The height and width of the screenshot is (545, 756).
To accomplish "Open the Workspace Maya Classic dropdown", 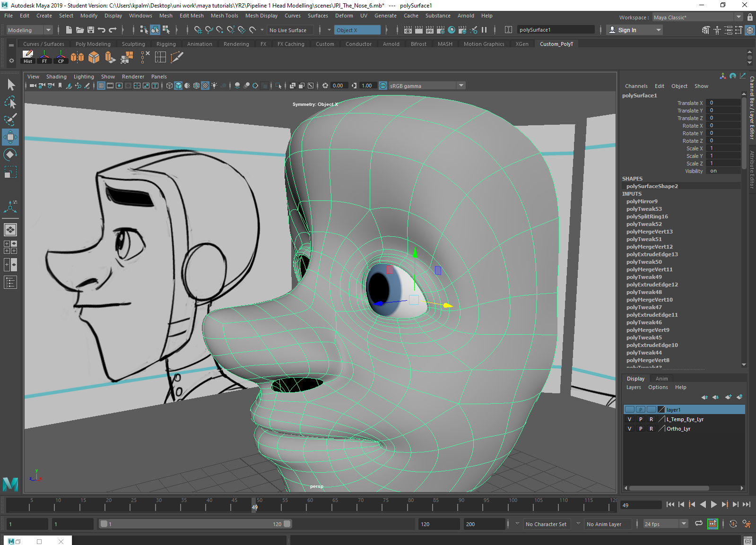I will (x=698, y=17).
